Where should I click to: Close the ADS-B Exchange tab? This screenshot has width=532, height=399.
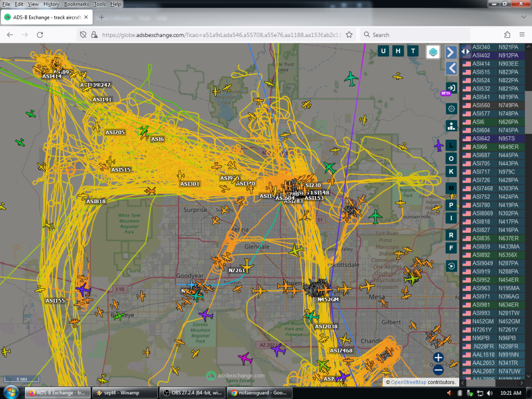point(86,17)
